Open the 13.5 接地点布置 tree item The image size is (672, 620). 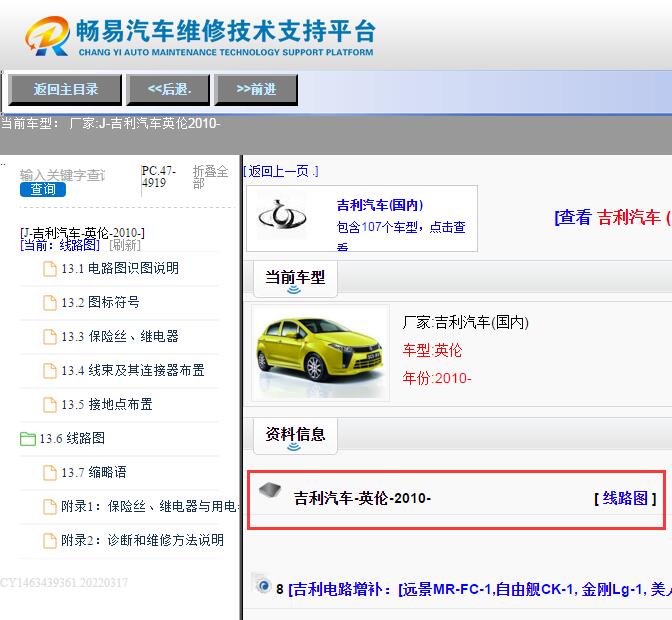pos(107,404)
